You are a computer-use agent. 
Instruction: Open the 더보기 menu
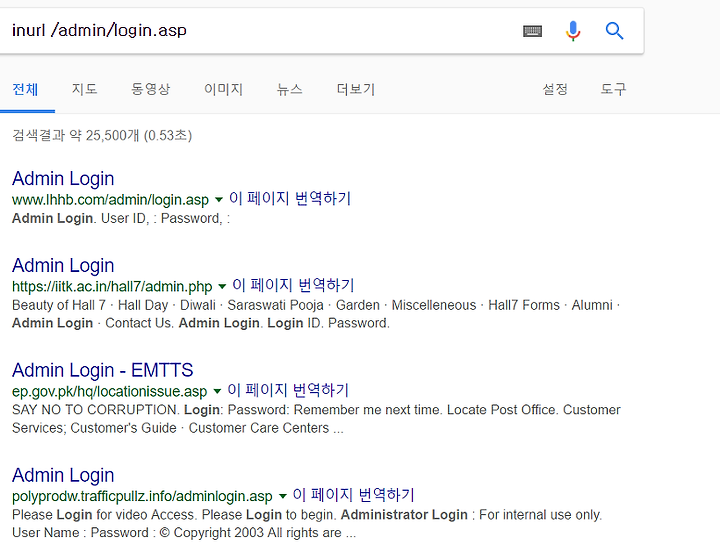(x=356, y=89)
